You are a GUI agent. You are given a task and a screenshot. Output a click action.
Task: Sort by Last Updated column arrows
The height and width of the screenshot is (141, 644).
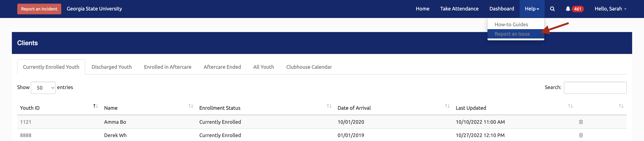click(x=570, y=106)
